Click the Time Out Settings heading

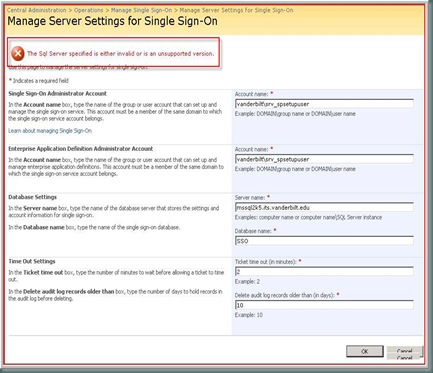pos(32,261)
